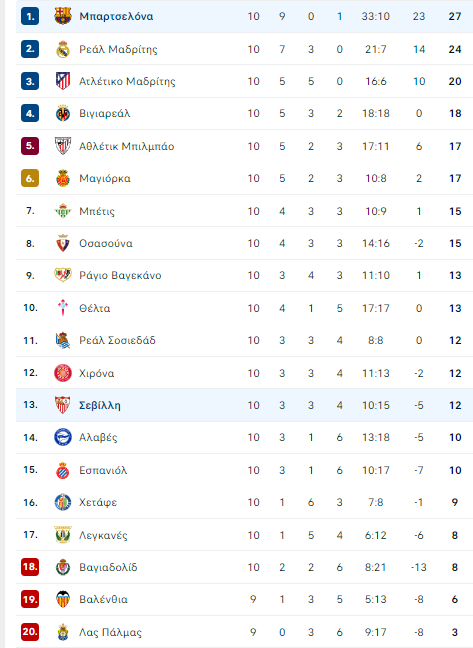Click the Girona round red crest
The width and height of the screenshot is (473, 648).
point(63,373)
